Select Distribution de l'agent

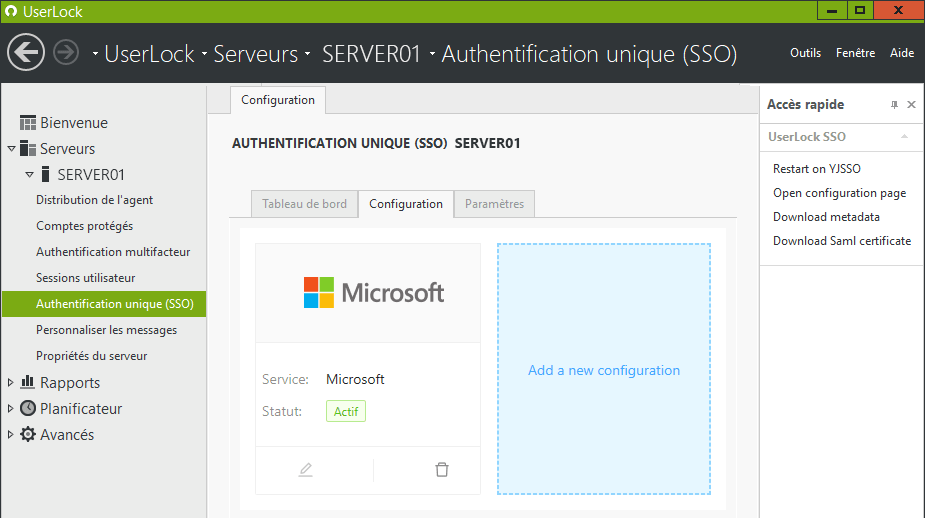pos(94,200)
